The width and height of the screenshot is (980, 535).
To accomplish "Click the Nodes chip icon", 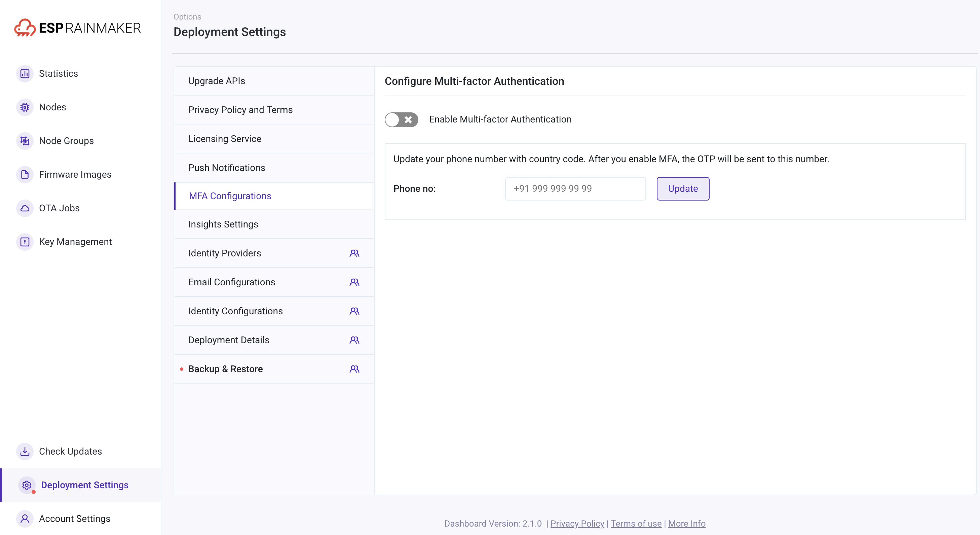I will [25, 107].
